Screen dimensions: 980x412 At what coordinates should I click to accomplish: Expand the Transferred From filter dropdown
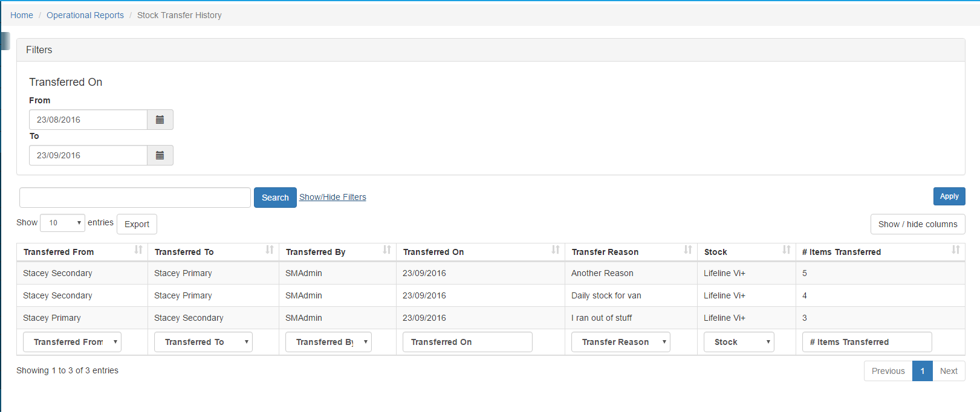[72, 342]
